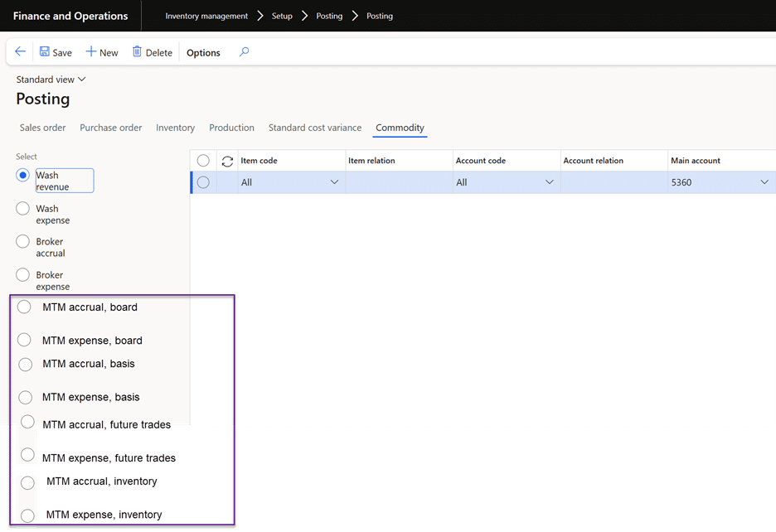This screenshot has width=776, height=532.
Task: Open the Standard cost variance tab
Action: (x=315, y=128)
